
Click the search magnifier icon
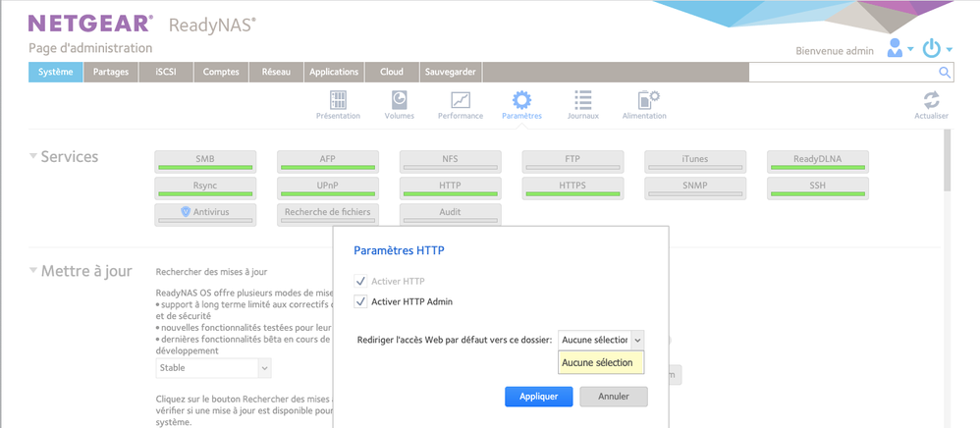click(x=945, y=73)
